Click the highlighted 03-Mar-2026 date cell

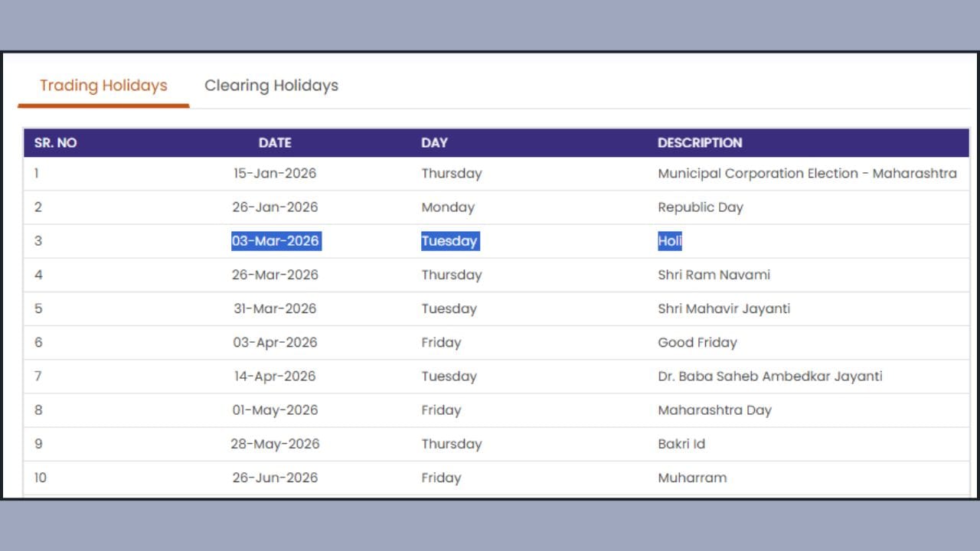pyautogui.click(x=276, y=241)
